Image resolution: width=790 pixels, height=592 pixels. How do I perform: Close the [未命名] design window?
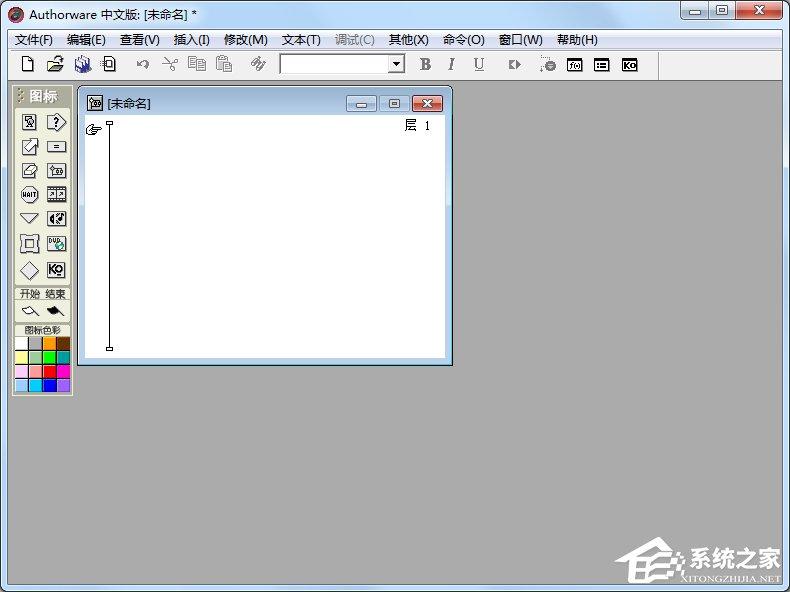coord(427,104)
